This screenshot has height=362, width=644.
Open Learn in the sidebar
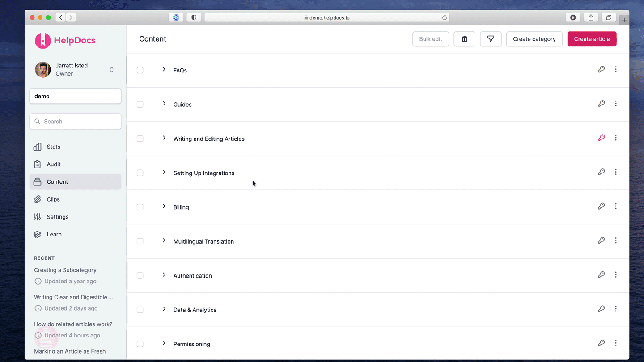(75, 234)
